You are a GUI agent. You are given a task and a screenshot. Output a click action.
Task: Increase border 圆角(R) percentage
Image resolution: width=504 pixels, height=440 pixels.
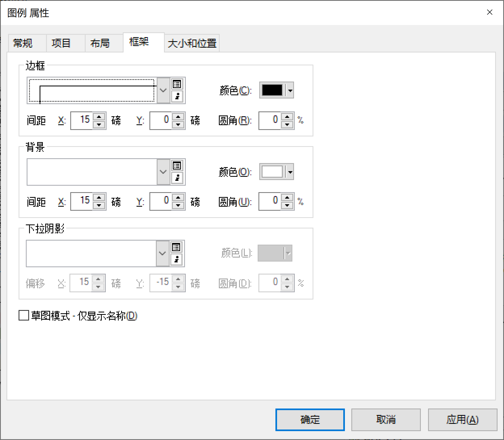point(287,117)
